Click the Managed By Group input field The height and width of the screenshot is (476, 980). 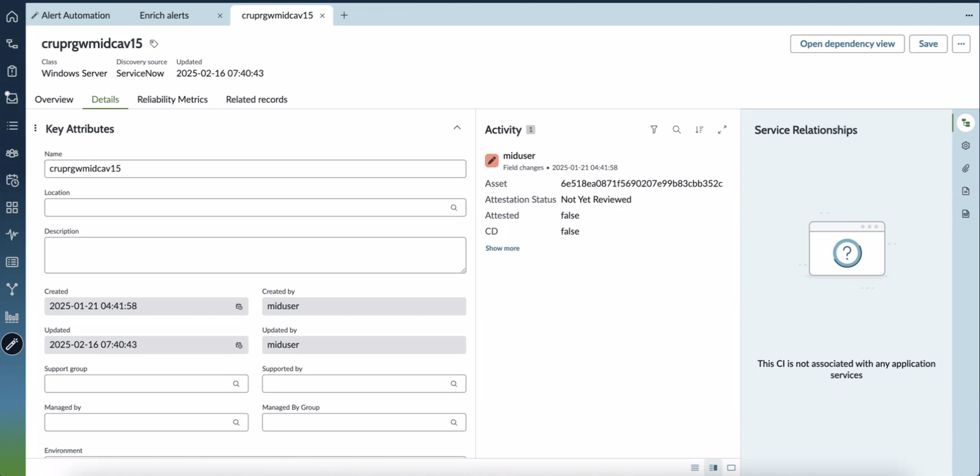(x=364, y=422)
